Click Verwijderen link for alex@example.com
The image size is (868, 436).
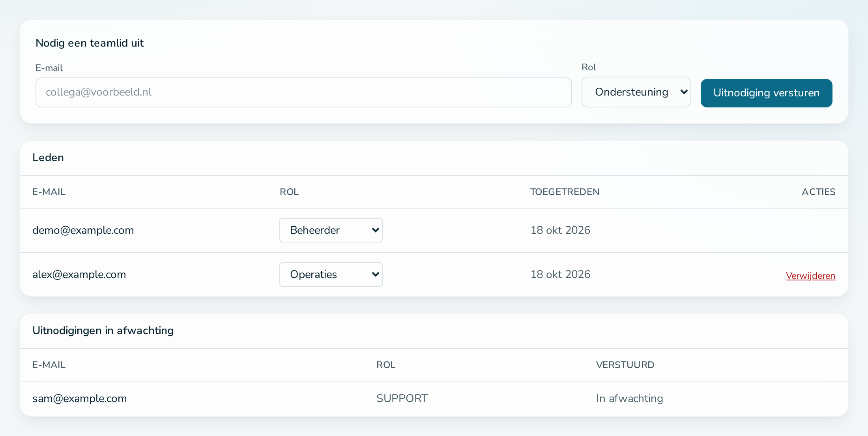[810, 276]
